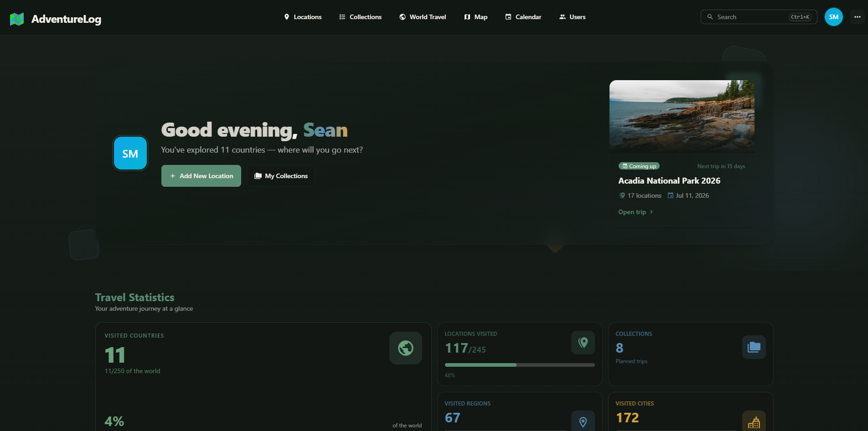Click the globe icon in Visited Countries card
The height and width of the screenshot is (431, 868).
(x=406, y=348)
